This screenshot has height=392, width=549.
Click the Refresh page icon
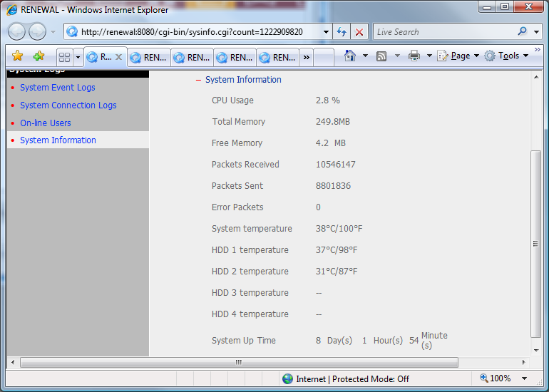342,32
